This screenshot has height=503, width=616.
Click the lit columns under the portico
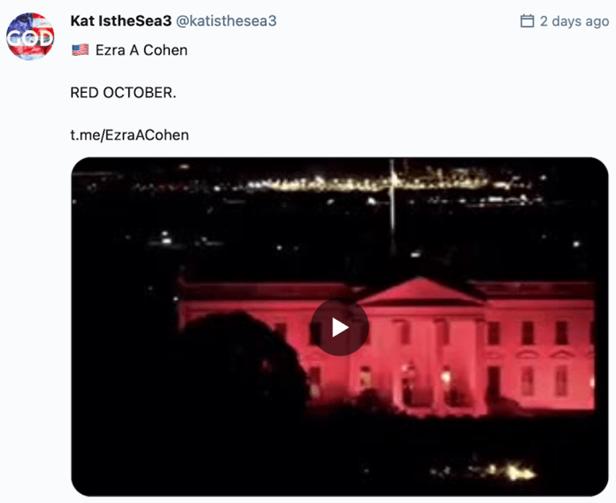tap(426, 367)
